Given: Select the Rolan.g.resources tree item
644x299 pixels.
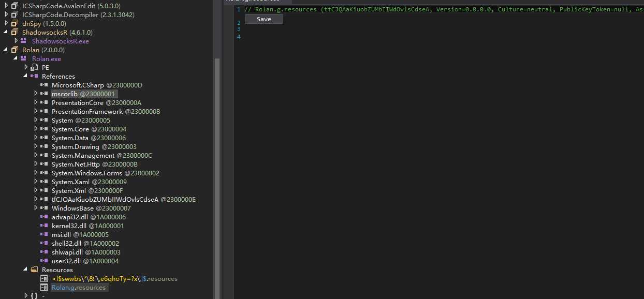Looking at the screenshot, I should pos(79,287).
